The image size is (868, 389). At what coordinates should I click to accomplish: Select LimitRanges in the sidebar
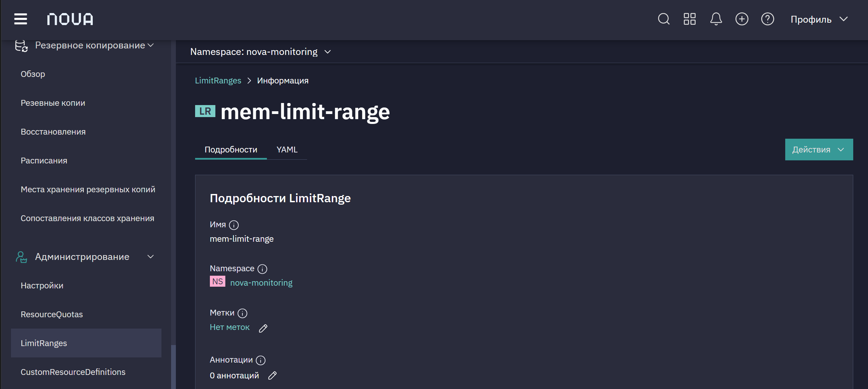click(x=86, y=343)
